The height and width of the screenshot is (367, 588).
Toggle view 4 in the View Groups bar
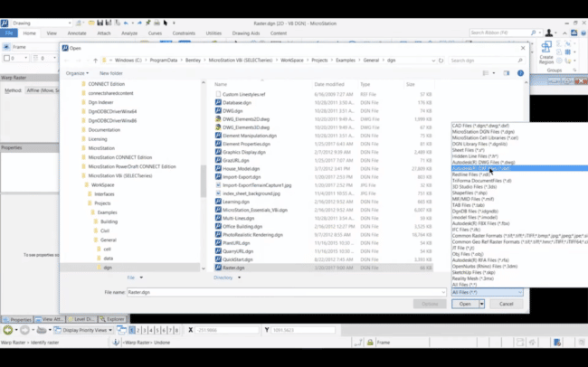[x=151, y=330]
